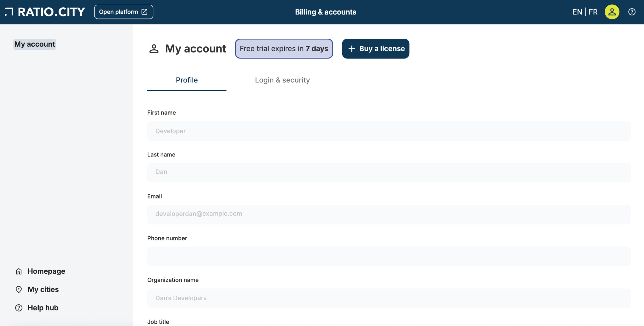Click the user avatar icon in the header
Viewport: 644px width, 326px height.
[612, 12]
